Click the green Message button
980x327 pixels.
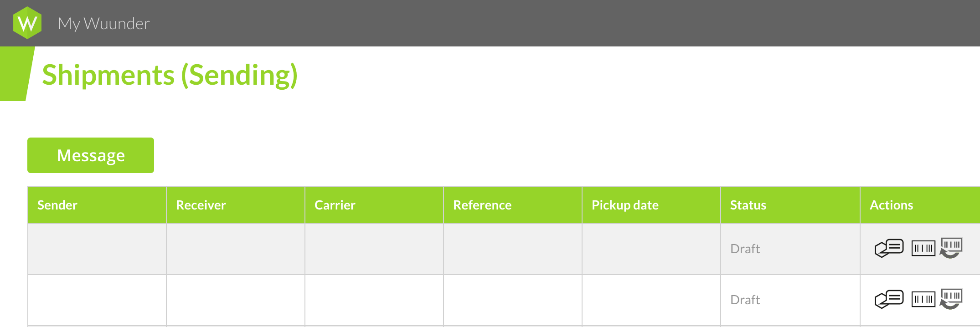tap(91, 155)
